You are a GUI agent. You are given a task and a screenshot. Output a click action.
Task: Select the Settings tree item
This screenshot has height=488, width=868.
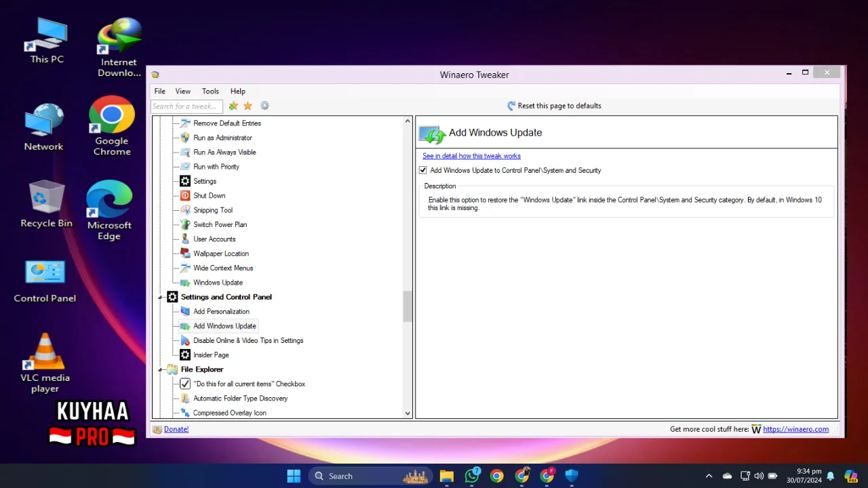pos(205,182)
